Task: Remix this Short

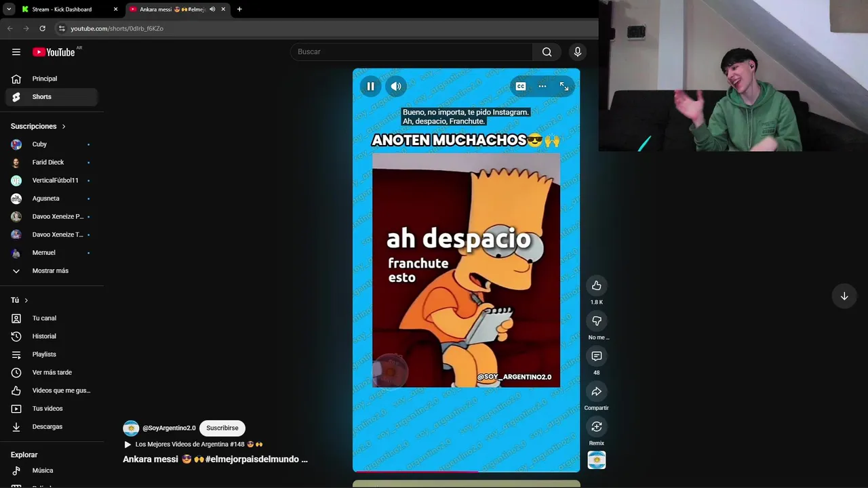Action: [x=597, y=426]
